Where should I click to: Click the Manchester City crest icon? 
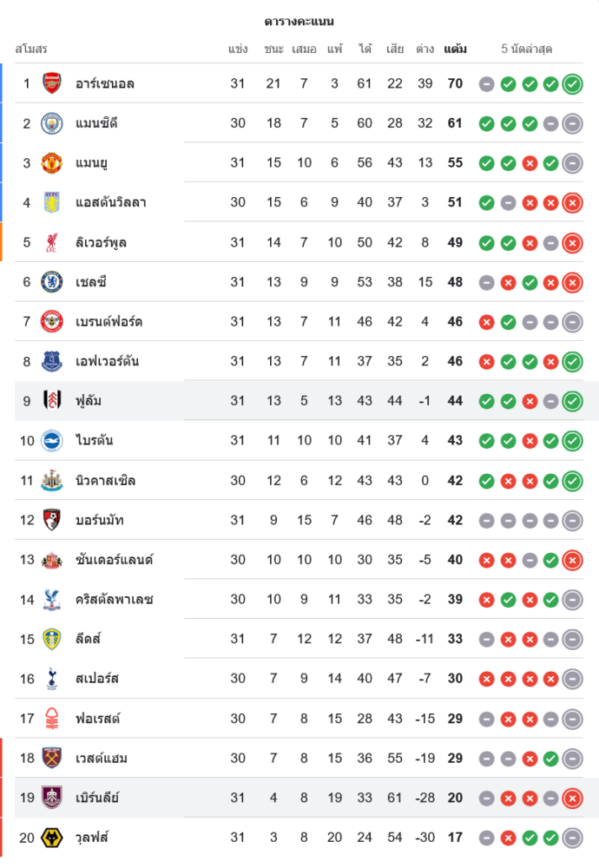pos(52,123)
